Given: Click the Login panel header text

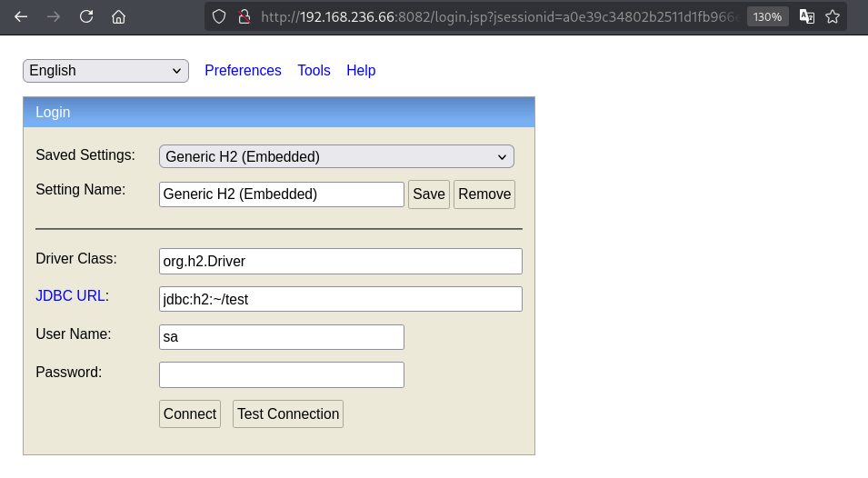Looking at the screenshot, I should (x=53, y=112).
